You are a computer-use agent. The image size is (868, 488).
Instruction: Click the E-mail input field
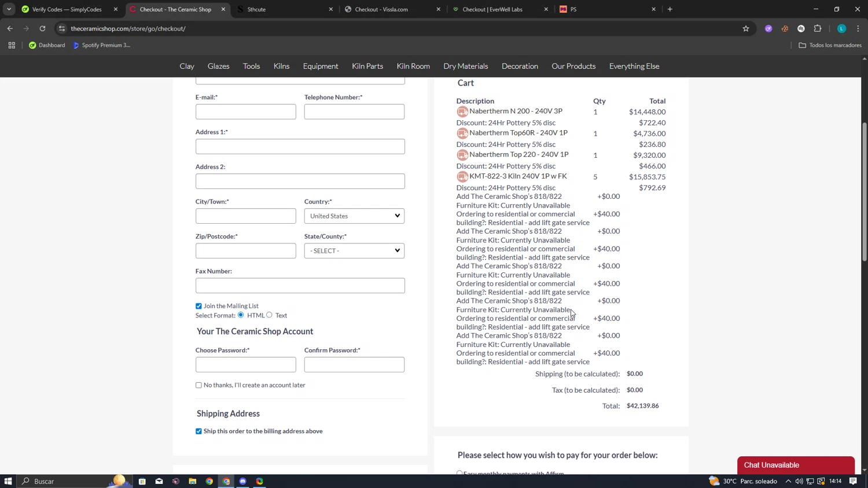click(x=246, y=112)
